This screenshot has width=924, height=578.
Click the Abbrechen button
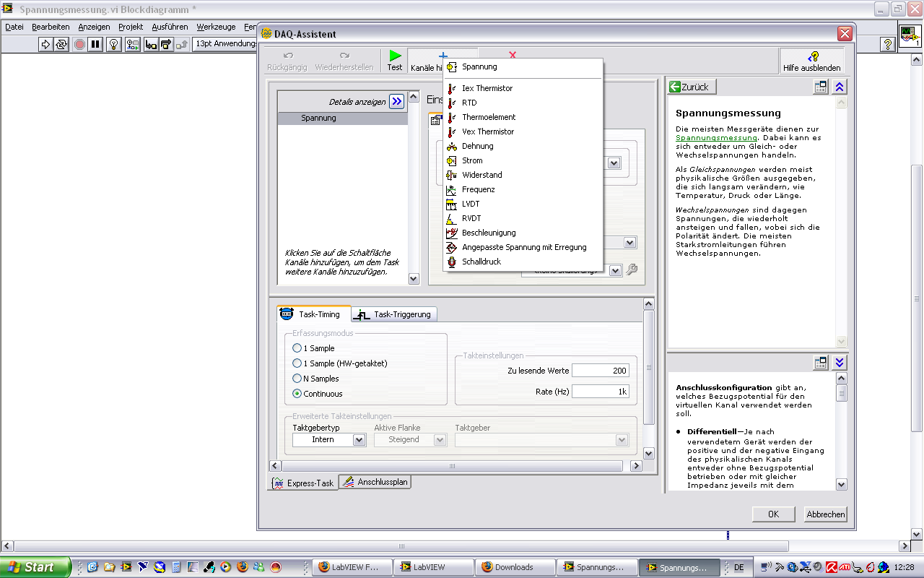tap(825, 514)
